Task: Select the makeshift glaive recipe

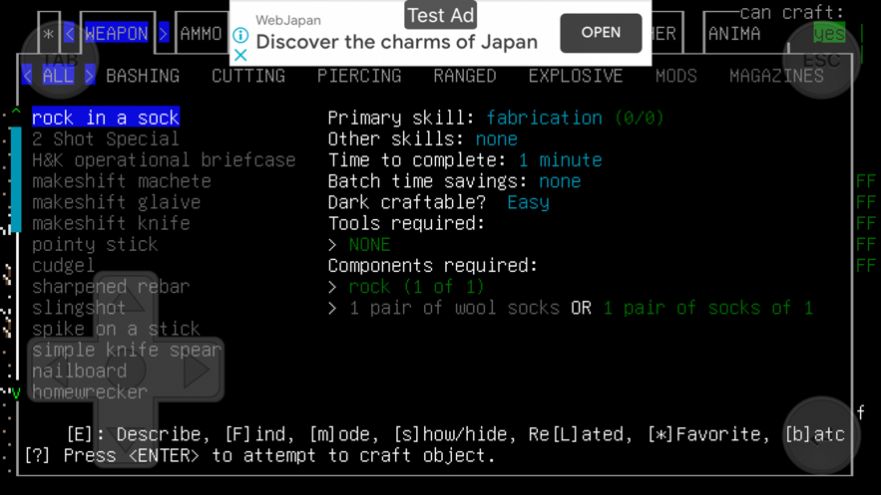Action: coord(116,202)
